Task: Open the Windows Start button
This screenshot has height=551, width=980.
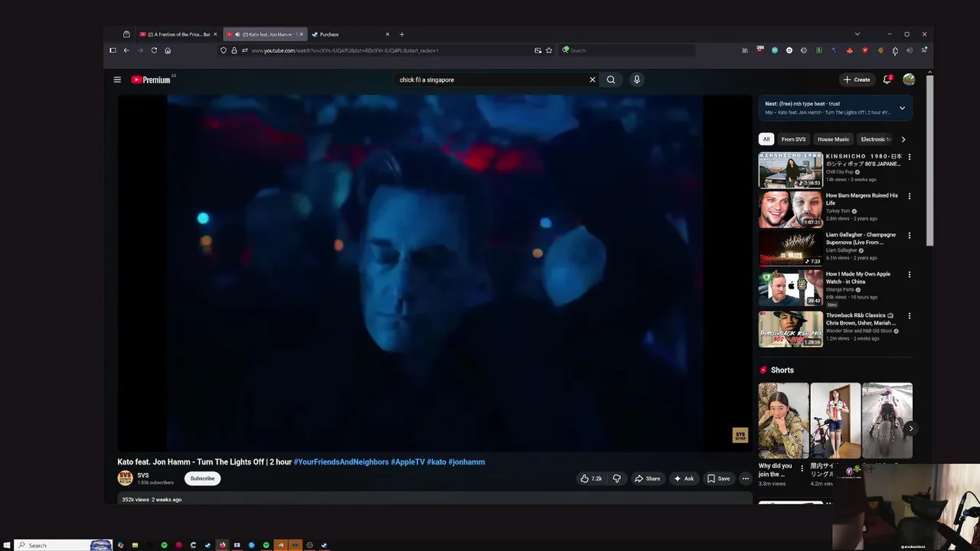Action: [x=6, y=546]
